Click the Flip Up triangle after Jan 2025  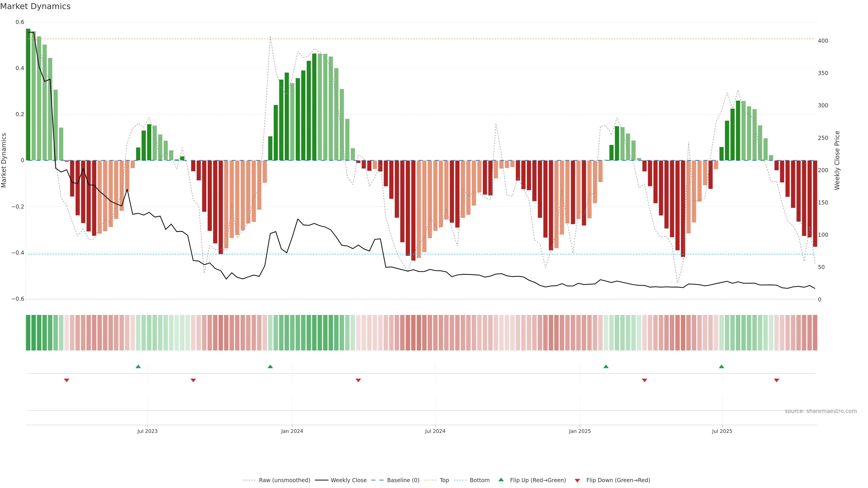click(x=606, y=366)
